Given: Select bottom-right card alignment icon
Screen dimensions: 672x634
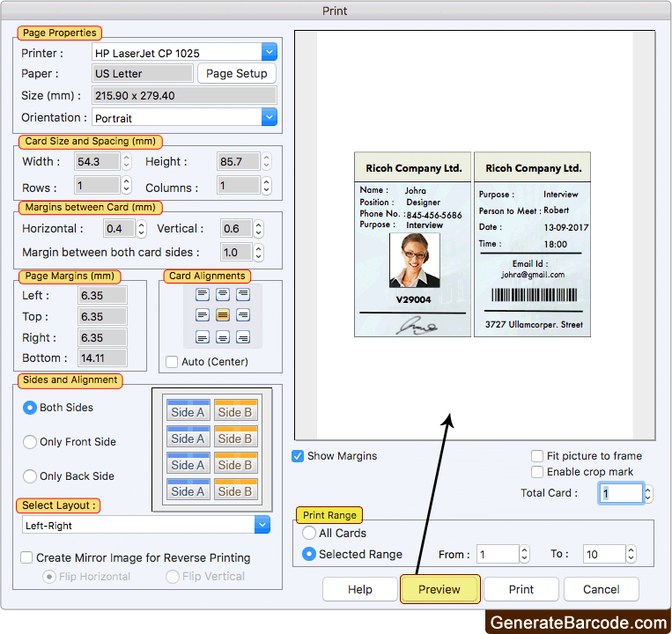Looking at the screenshot, I should coord(243,337).
